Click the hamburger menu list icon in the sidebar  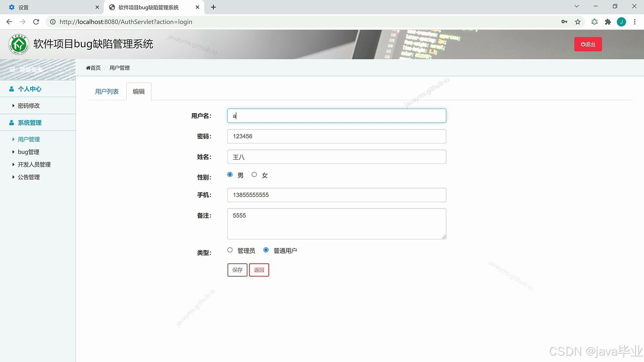(12, 70)
